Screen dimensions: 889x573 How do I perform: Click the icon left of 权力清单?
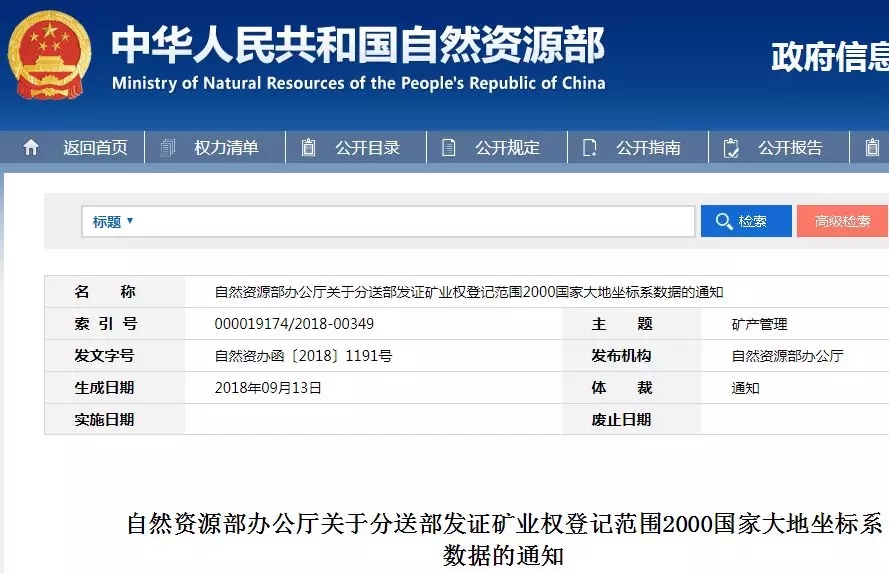point(169,148)
